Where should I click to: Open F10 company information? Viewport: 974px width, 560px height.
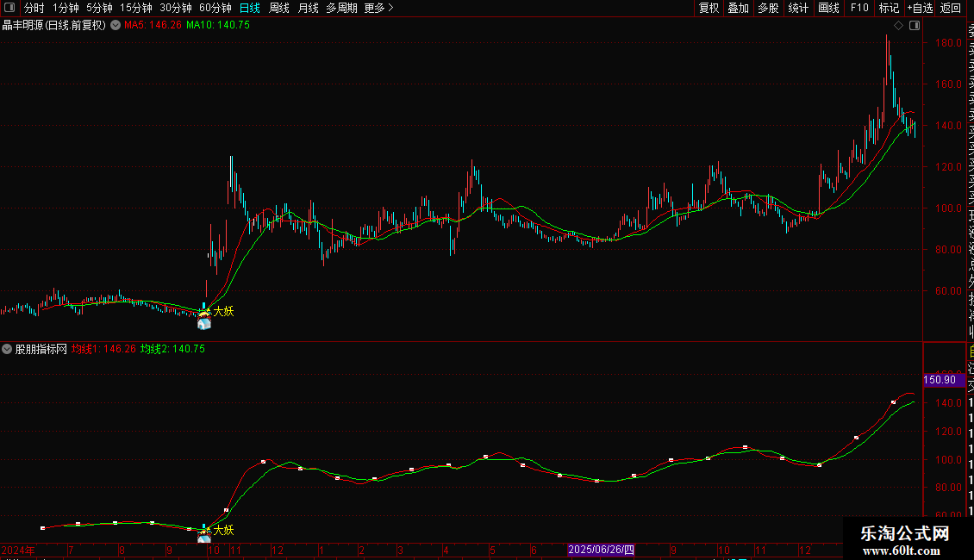point(859,8)
